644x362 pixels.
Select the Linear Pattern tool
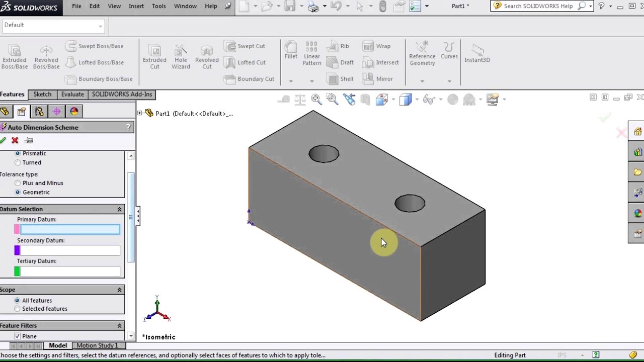tap(311, 53)
